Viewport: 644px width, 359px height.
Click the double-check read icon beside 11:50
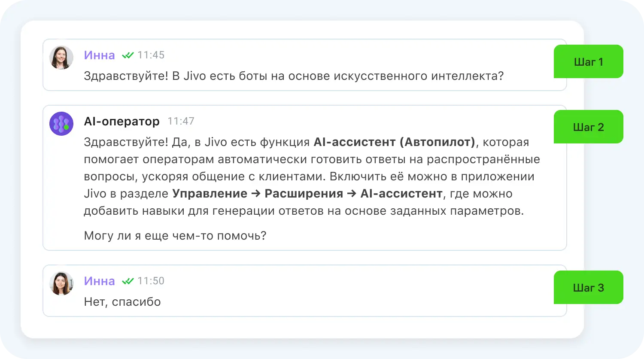(x=128, y=281)
